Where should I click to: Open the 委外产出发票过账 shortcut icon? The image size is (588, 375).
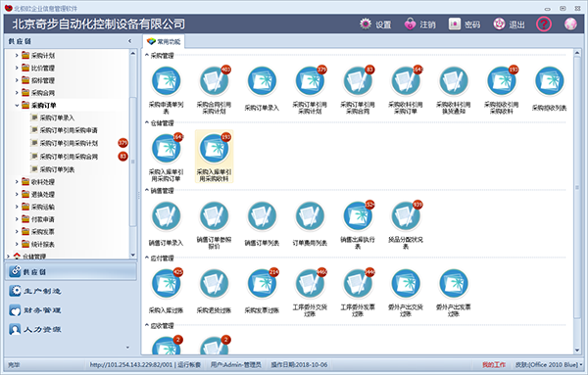tap(454, 284)
